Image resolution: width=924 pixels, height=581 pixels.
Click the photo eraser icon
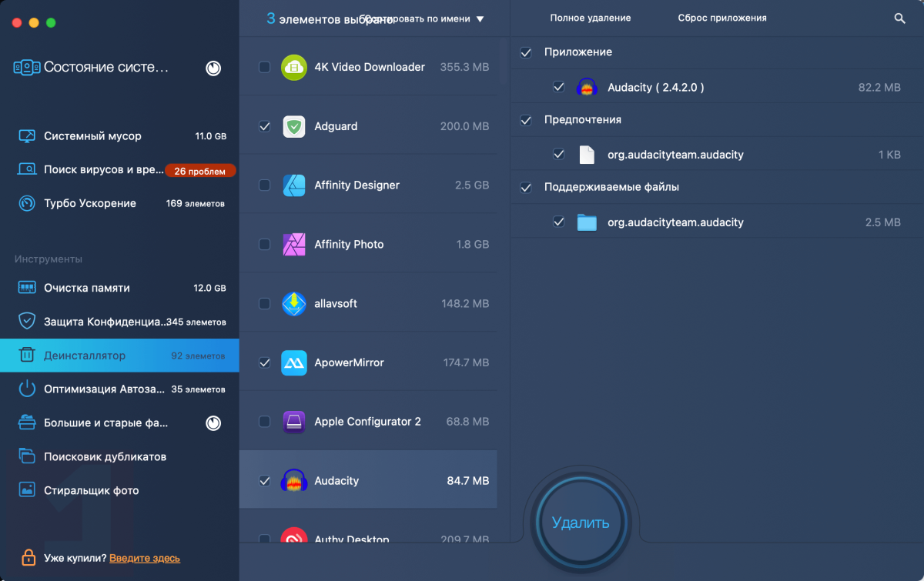[x=27, y=490]
